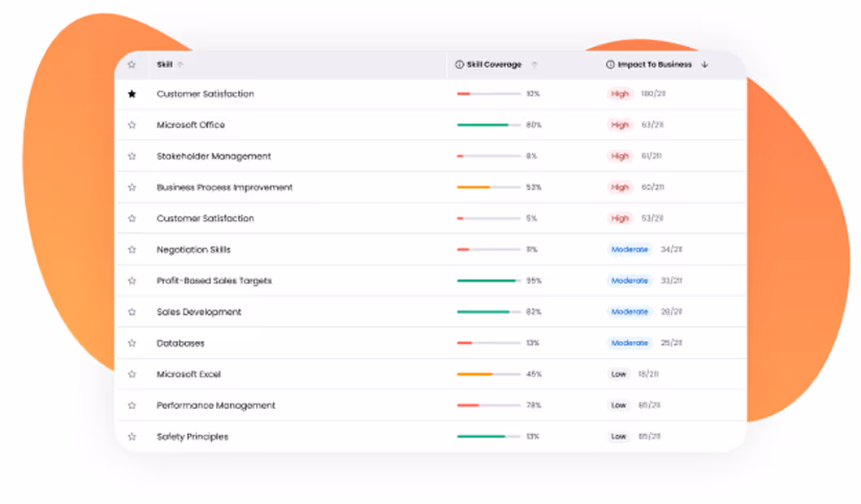Click the Microsoft Office coverage progress bar
861x504 pixels.
tap(487, 125)
